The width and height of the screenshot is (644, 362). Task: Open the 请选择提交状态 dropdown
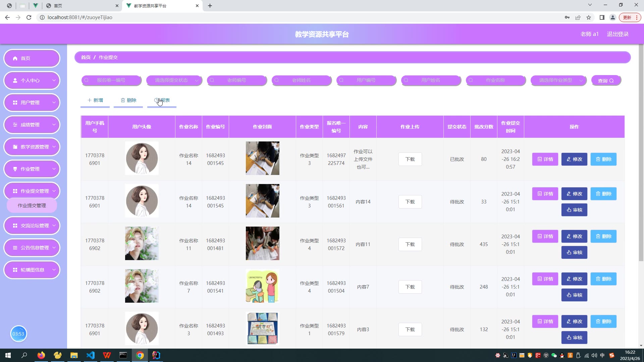[x=174, y=80]
